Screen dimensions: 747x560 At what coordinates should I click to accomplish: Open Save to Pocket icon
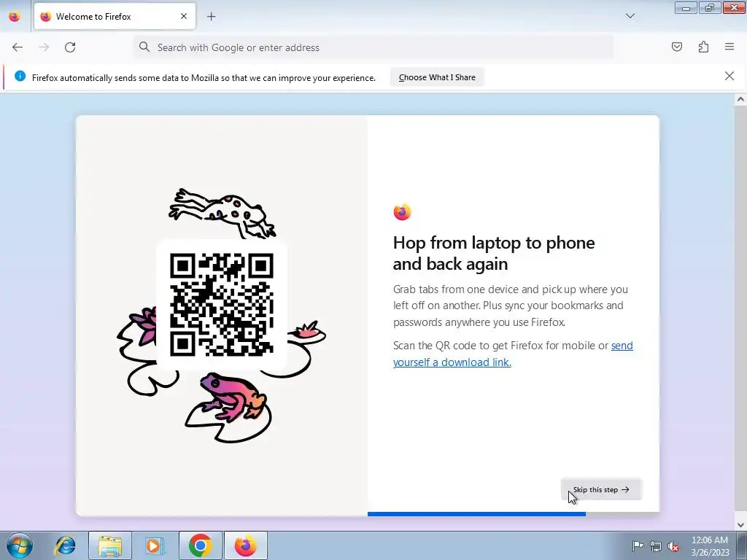click(676, 47)
